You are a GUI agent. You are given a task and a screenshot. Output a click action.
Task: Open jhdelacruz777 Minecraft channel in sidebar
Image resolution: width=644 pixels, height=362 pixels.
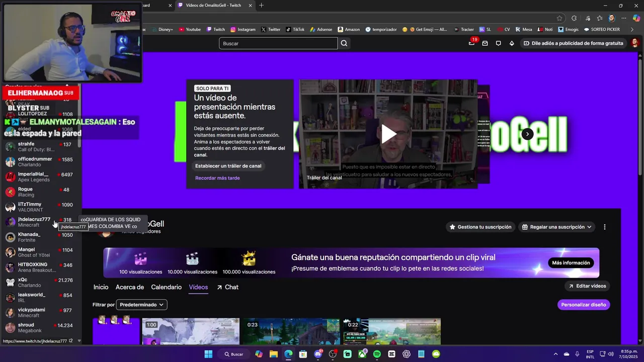coord(40,222)
